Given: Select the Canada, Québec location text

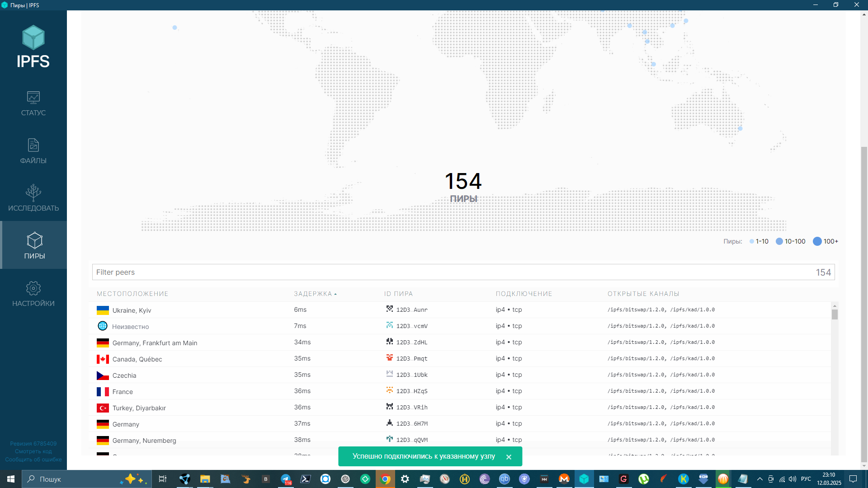Looking at the screenshot, I should (x=137, y=359).
